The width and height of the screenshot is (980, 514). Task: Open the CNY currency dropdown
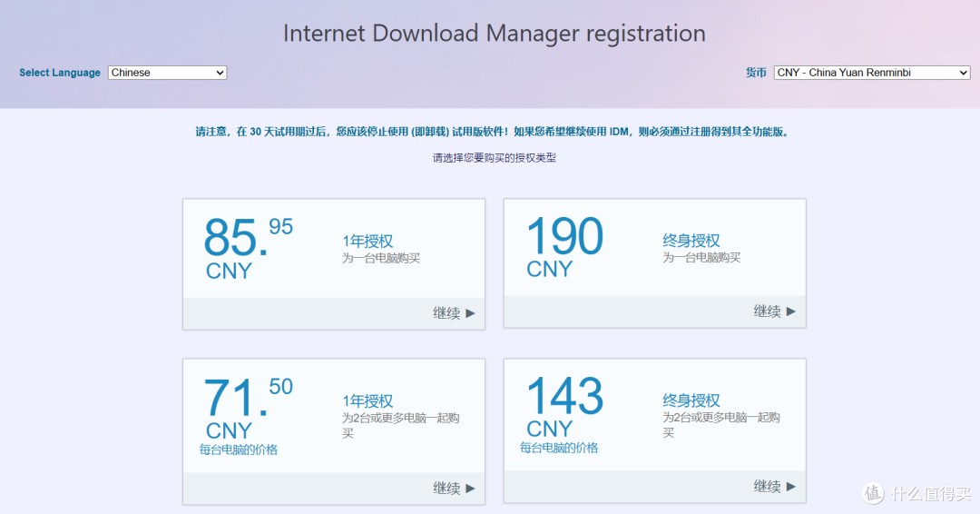click(x=872, y=73)
